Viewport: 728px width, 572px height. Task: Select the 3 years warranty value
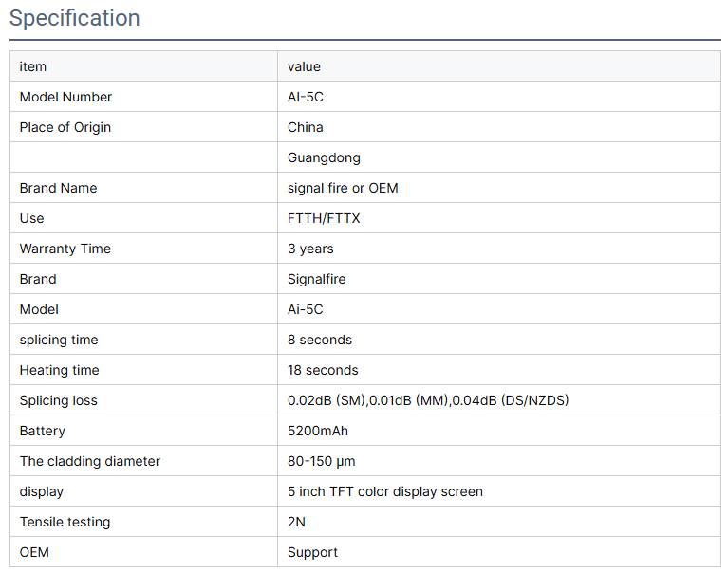click(310, 249)
